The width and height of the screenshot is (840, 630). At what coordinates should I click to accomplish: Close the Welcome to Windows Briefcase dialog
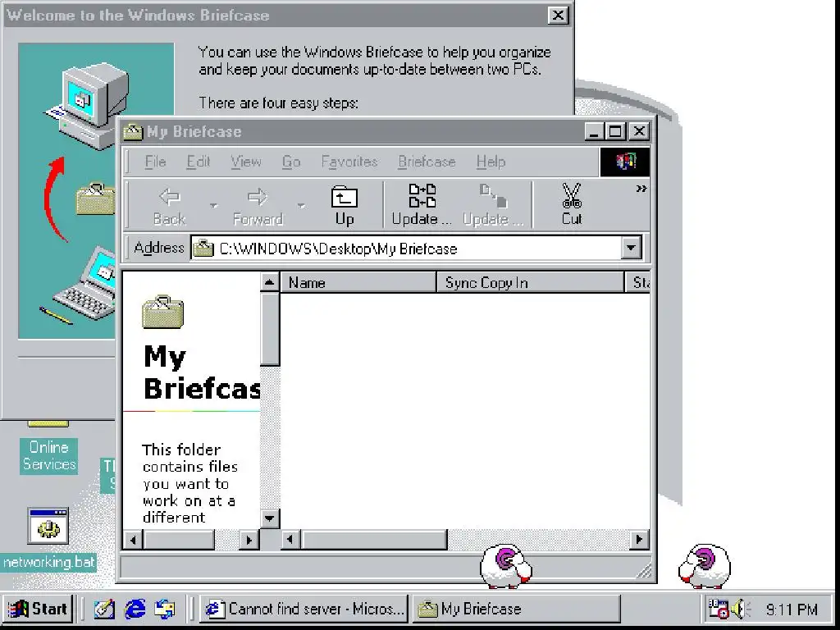(558, 15)
